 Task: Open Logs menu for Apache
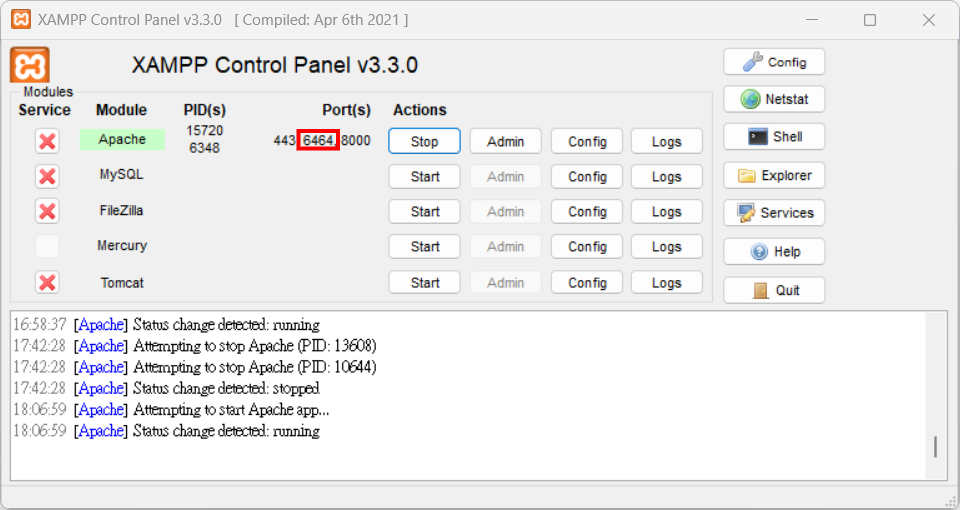point(667,141)
